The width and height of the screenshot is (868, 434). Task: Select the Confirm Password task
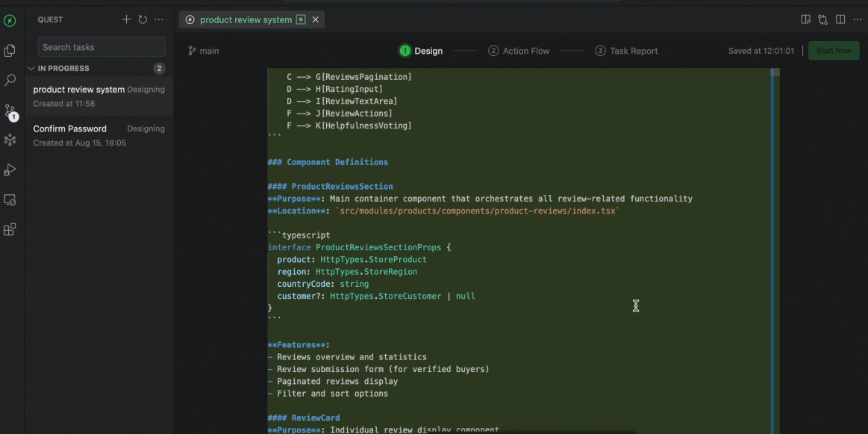point(70,128)
